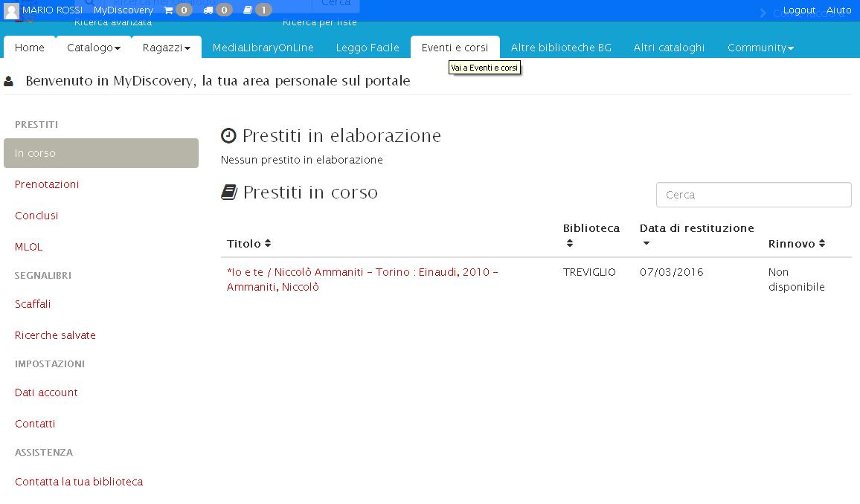Expand the Community menu
The width and height of the screenshot is (860, 504).
coord(760,48)
